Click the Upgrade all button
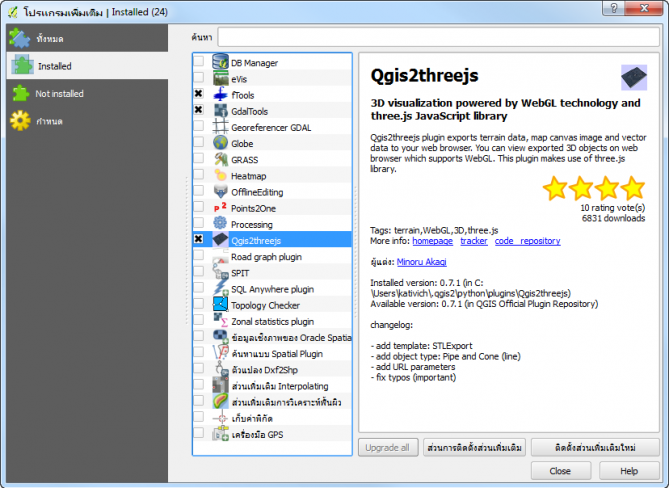Screen dimensions: 669x488 point(388,447)
